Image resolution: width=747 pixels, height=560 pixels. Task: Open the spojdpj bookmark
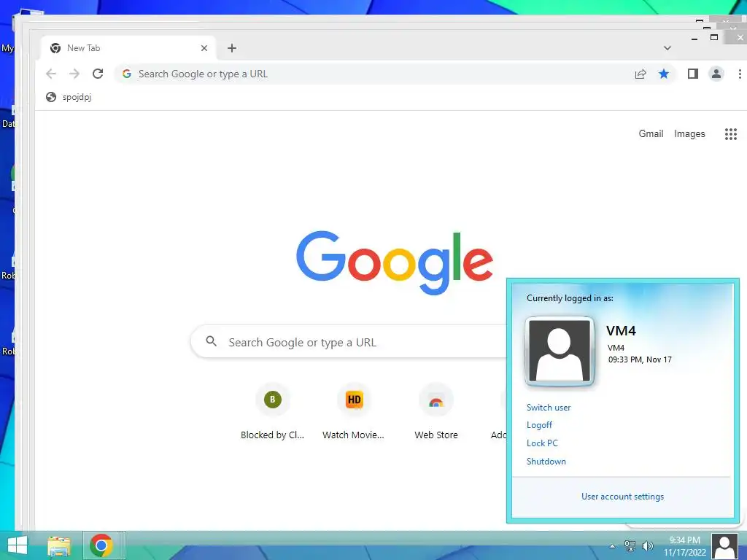(x=69, y=97)
